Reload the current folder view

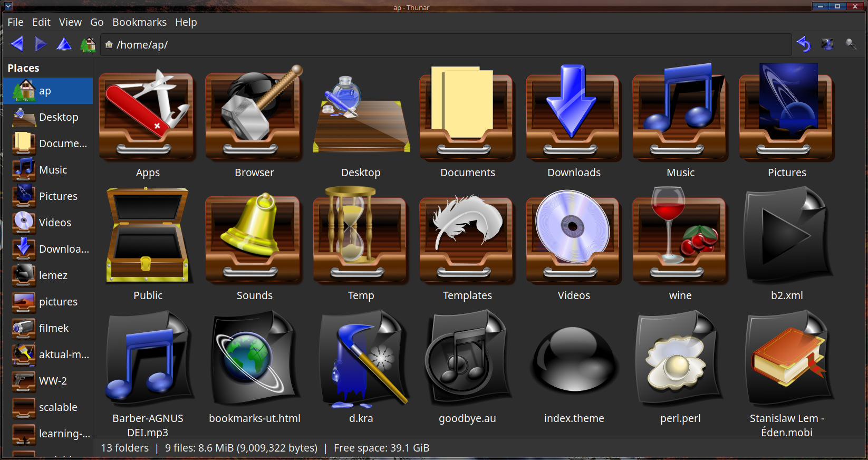click(x=804, y=44)
